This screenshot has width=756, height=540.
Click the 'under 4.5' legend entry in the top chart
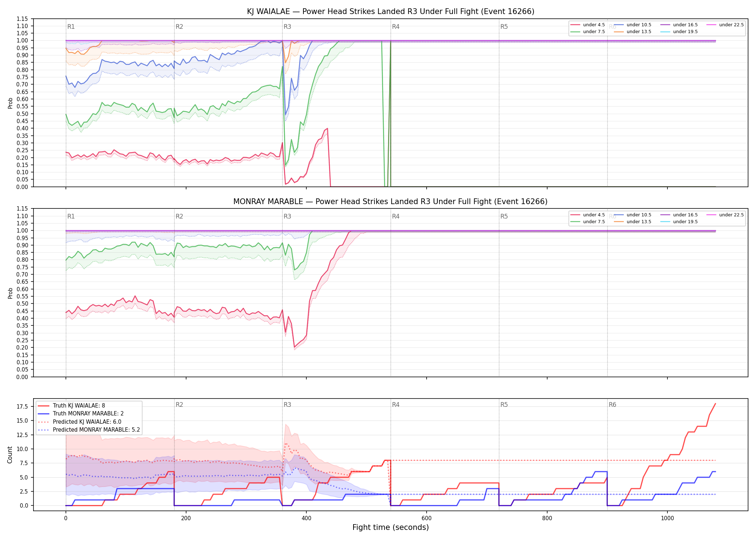[x=588, y=25]
